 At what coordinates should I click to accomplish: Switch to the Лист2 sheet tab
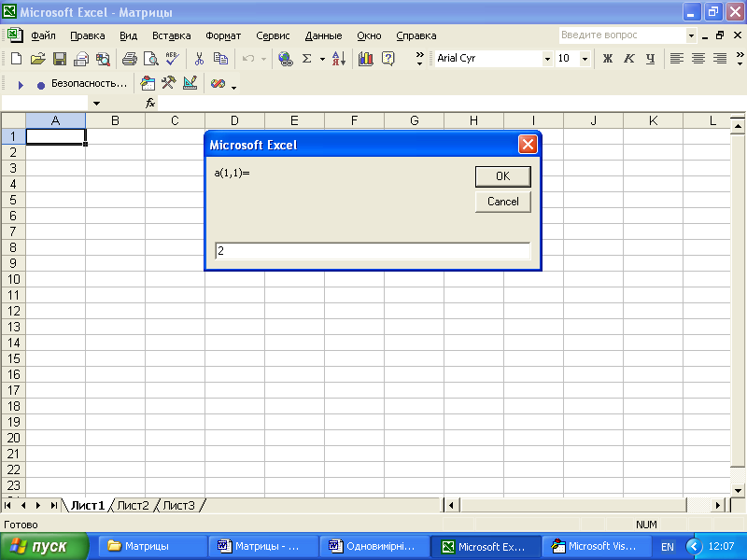(x=133, y=505)
